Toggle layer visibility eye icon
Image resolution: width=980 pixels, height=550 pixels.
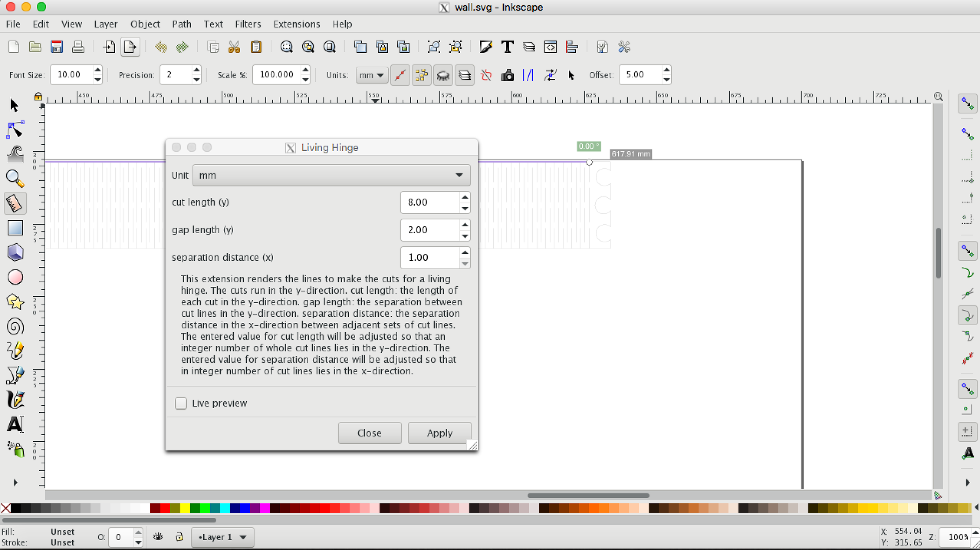click(158, 537)
